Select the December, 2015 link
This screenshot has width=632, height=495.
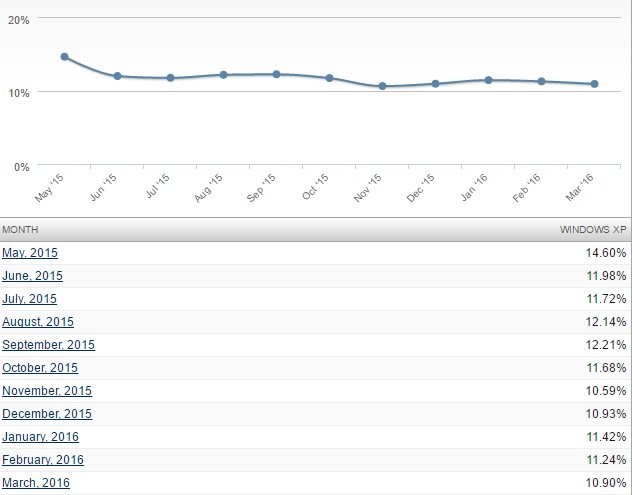pos(47,414)
